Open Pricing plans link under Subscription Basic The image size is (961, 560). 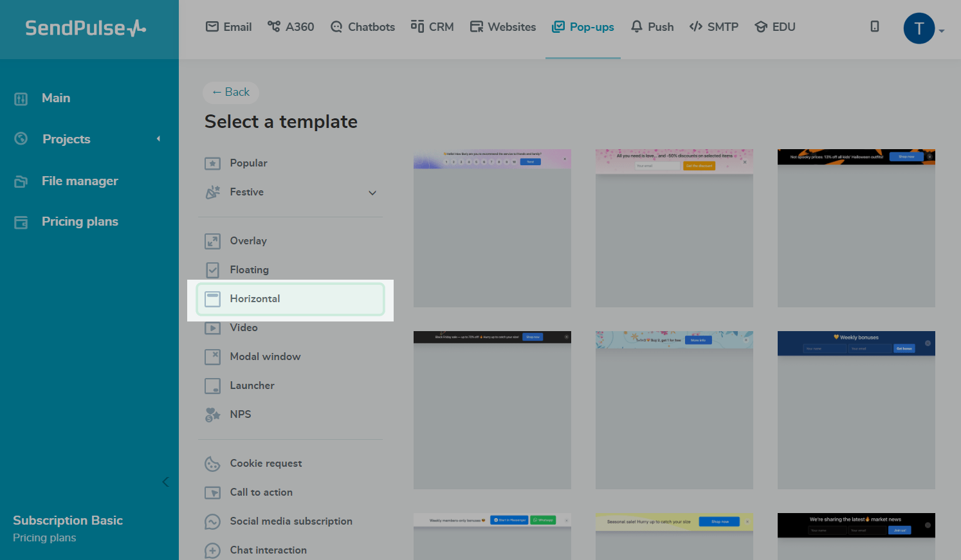click(44, 537)
